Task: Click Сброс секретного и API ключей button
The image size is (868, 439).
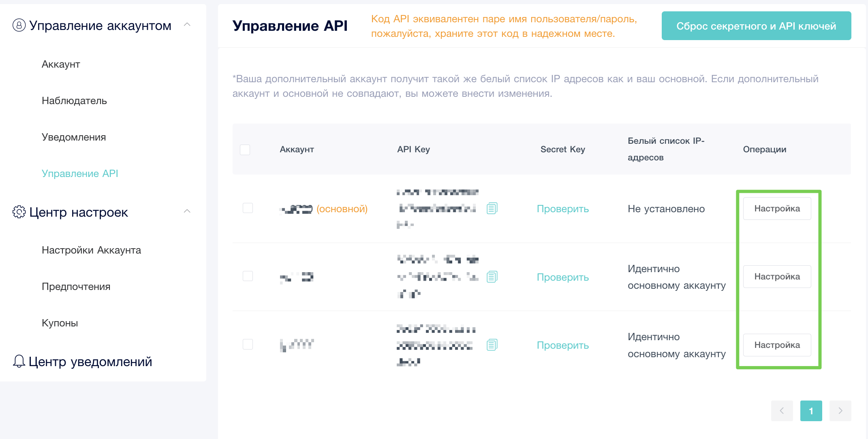Action: 756,26
